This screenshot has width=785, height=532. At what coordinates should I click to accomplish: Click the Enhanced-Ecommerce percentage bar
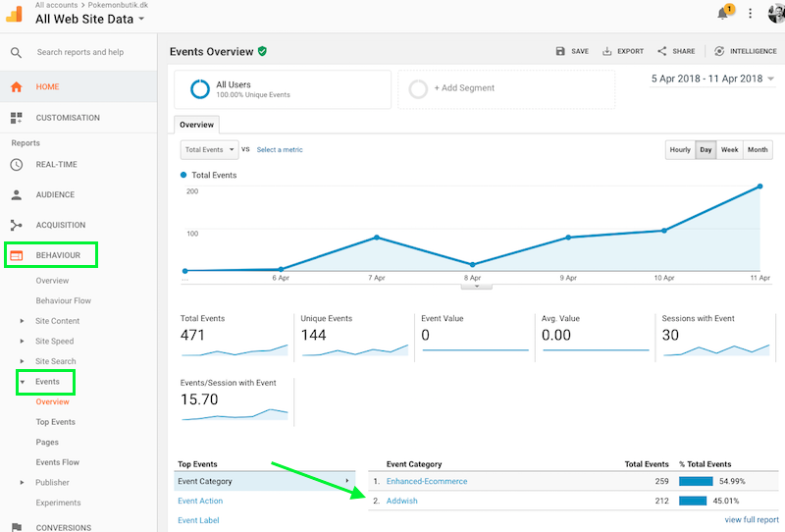(695, 481)
